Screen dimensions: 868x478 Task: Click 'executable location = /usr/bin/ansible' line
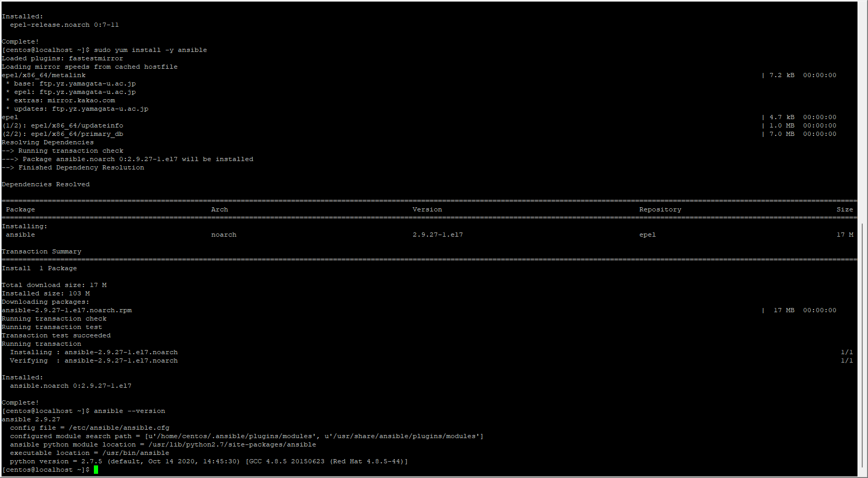pos(90,453)
